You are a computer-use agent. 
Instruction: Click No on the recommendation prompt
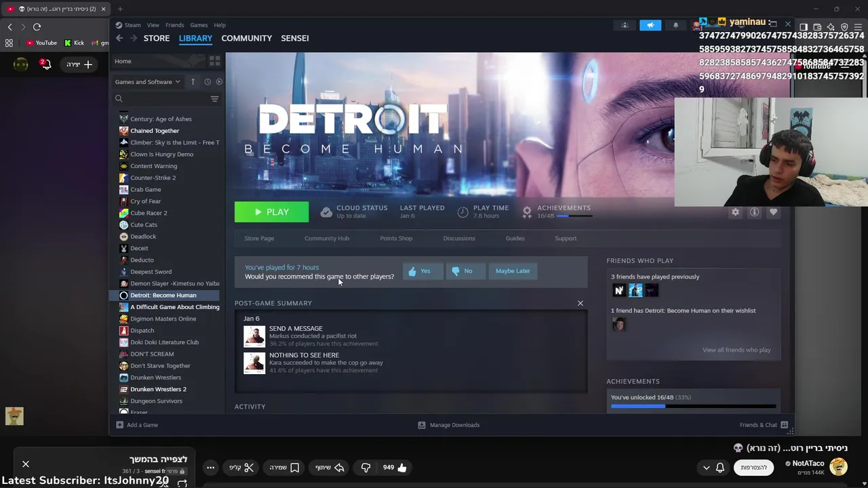pos(465,271)
